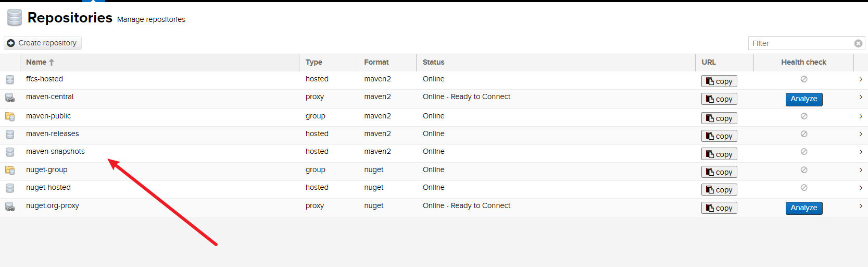This screenshot has height=267, width=868.
Task: Analyze the maven-central repository health
Action: pos(803,99)
